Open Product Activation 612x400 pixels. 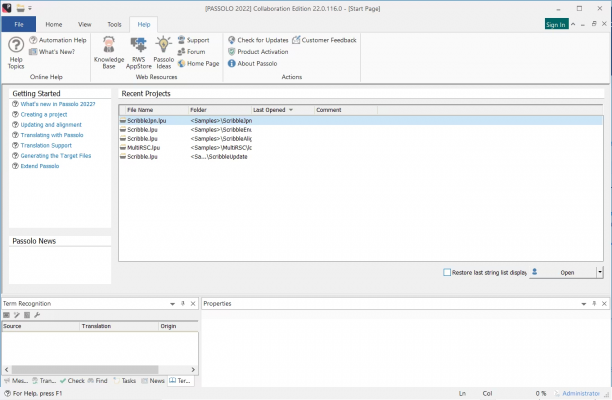(x=258, y=52)
